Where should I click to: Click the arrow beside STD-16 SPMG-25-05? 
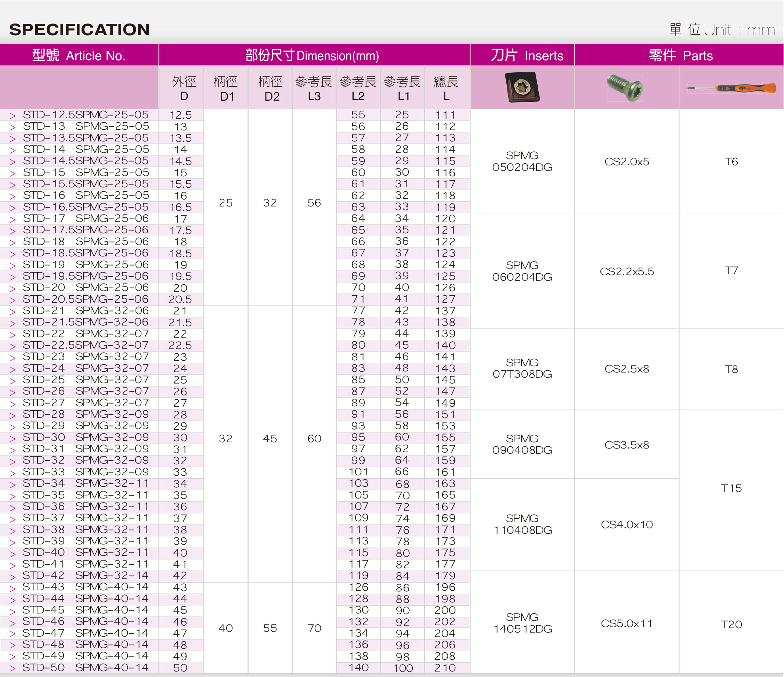(x=12, y=197)
